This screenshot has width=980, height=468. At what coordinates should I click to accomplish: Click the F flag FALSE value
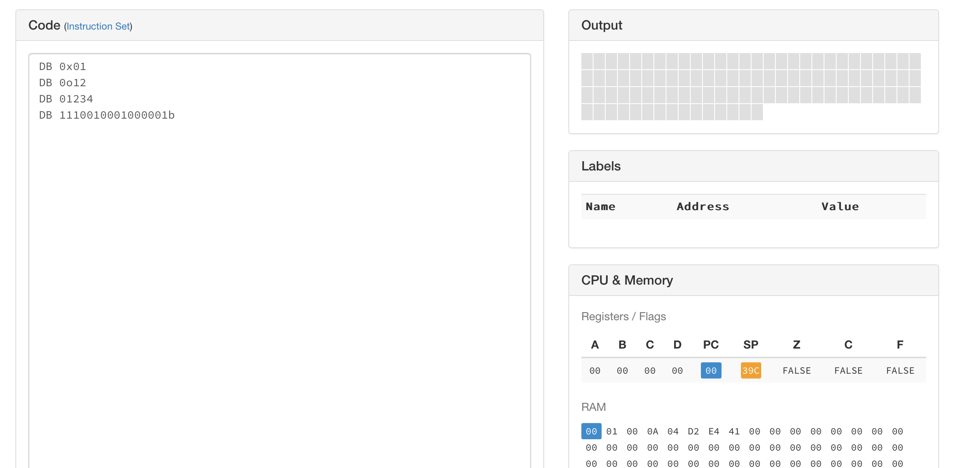click(x=900, y=370)
